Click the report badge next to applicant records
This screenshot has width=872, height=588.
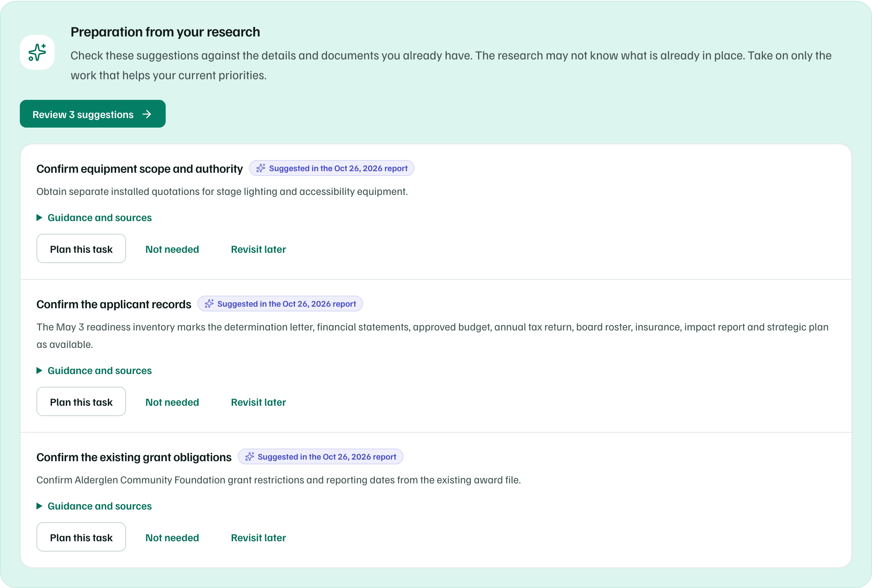click(x=280, y=304)
